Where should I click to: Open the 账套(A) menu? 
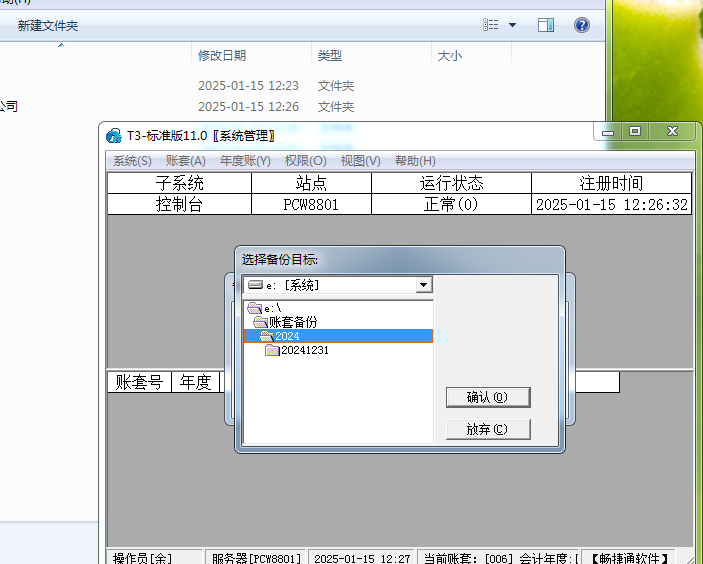pyautogui.click(x=186, y=161)
